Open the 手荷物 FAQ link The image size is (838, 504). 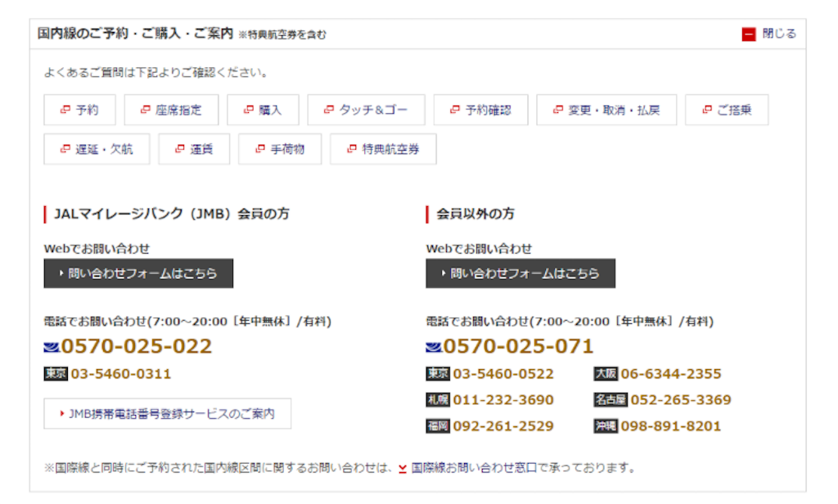click(280, 149)
